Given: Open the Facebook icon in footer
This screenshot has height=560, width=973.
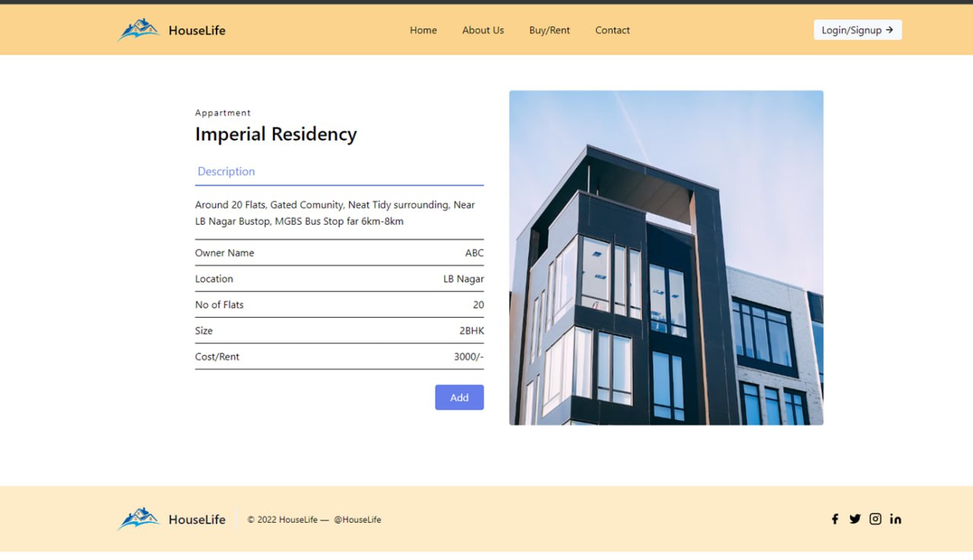Looking at the screenshot, I should click(835, 519).
